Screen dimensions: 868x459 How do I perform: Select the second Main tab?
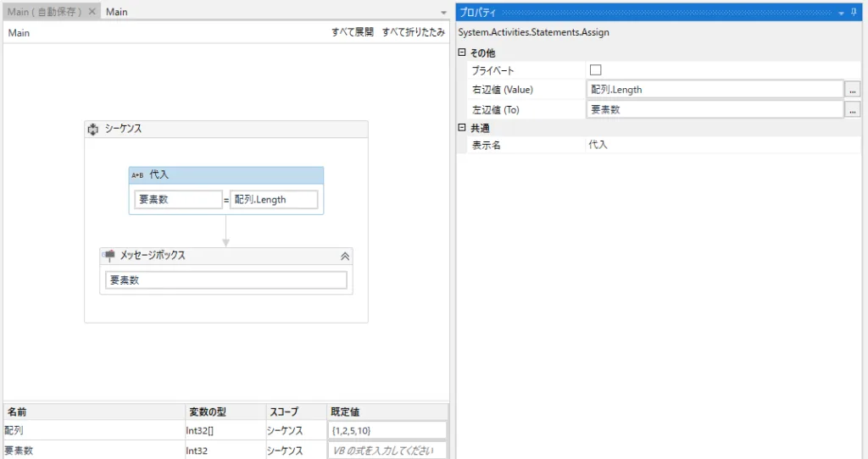pos(117,12)
